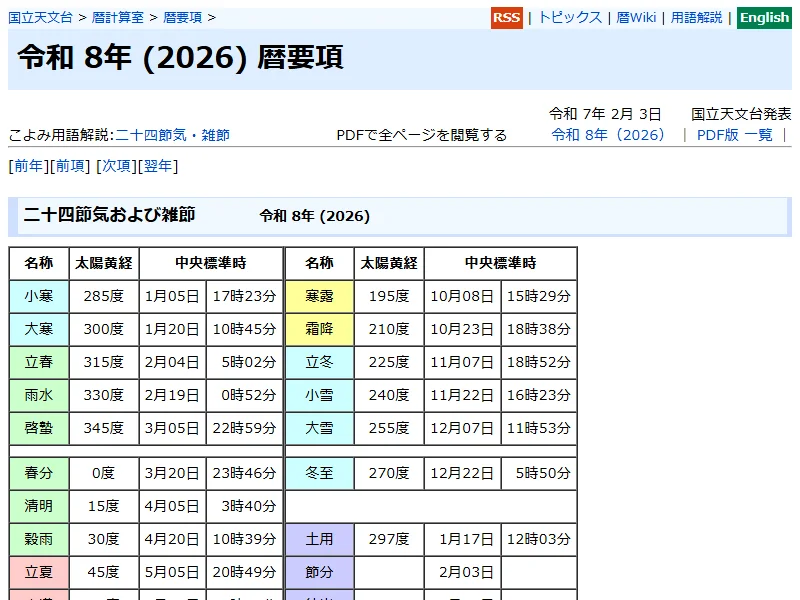Go to 次項 section
This screenshot has height=600, width=800.
117,166
